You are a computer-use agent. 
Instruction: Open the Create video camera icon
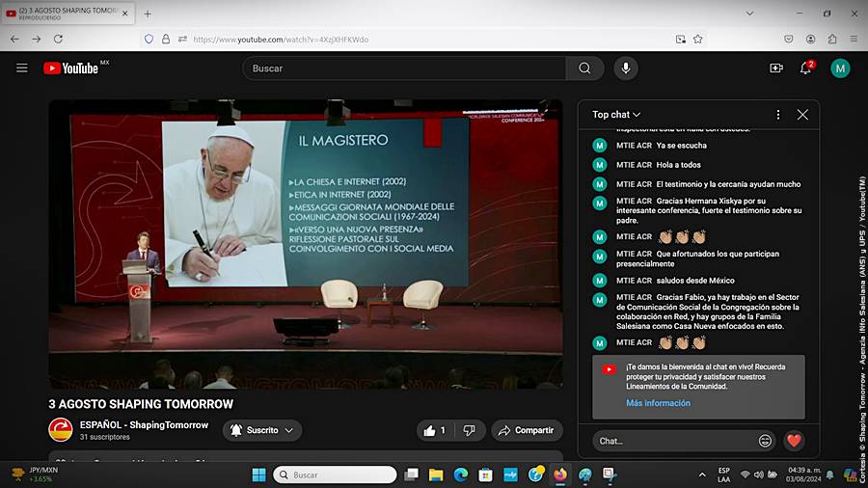[x=776, y=68]
